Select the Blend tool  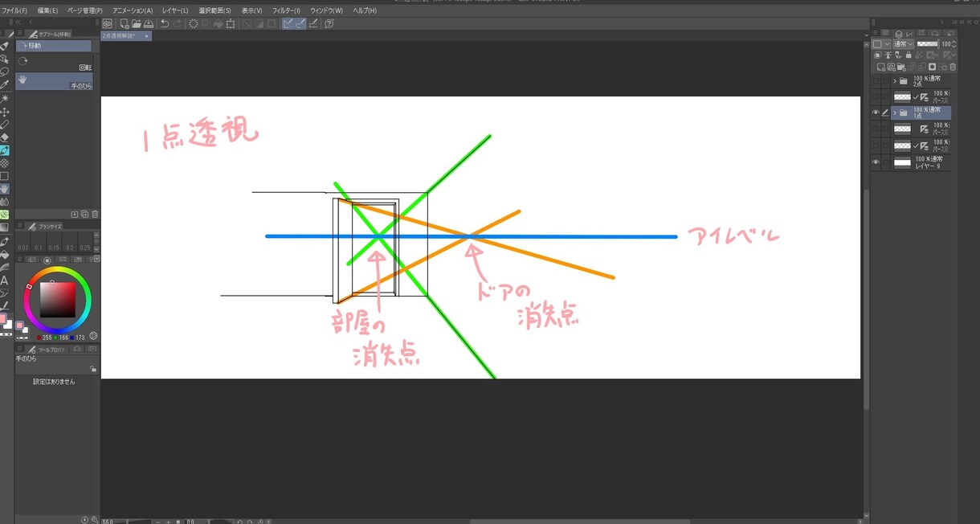click(5, 201)
